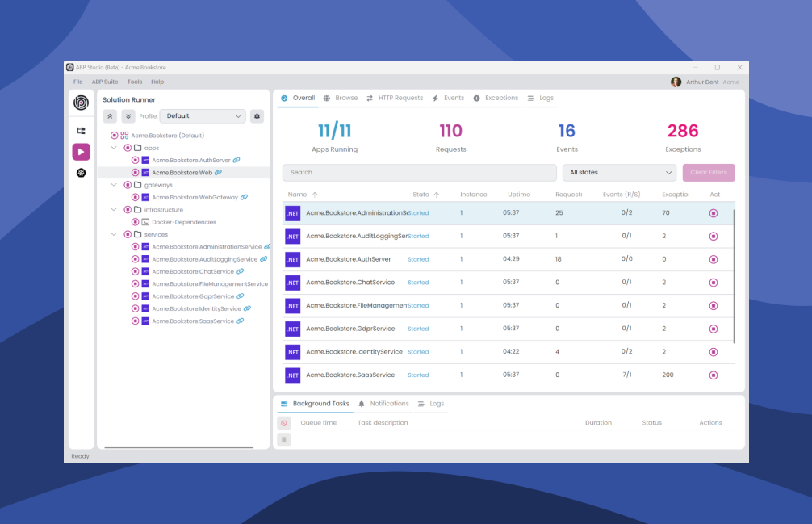Click the Solution Explorer icon below the ABP logo
812x524 pixels.
coord(80,130)
